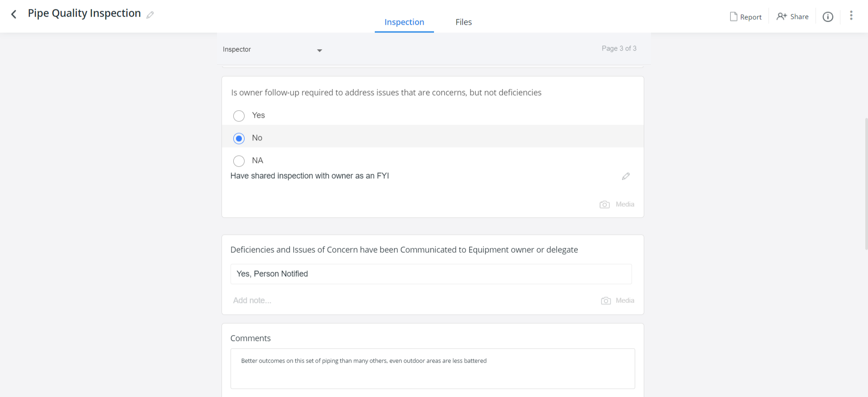Add media to owner follow-up question

(x=617, y=205)
